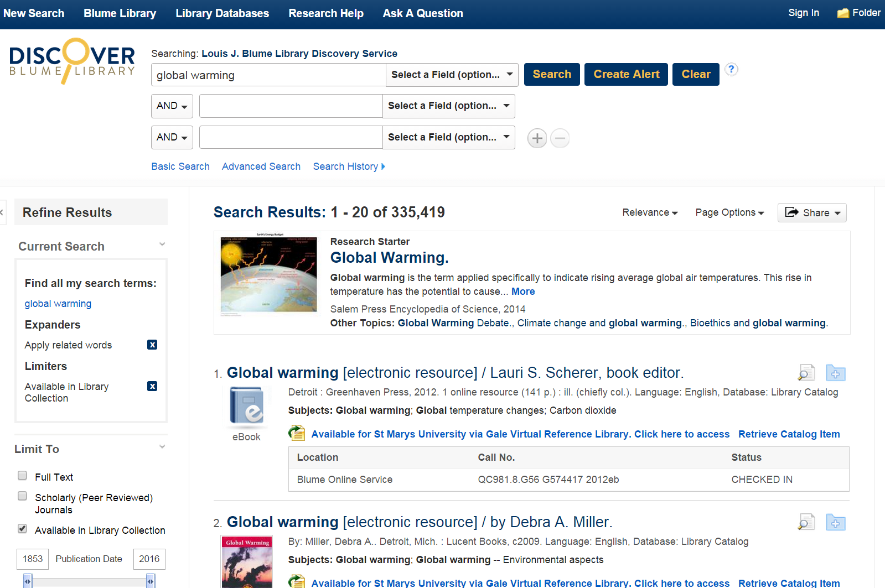Open the first AND operator dropdown
The width and height of the screenshot is (885, 588).
(x=172, y=106)
